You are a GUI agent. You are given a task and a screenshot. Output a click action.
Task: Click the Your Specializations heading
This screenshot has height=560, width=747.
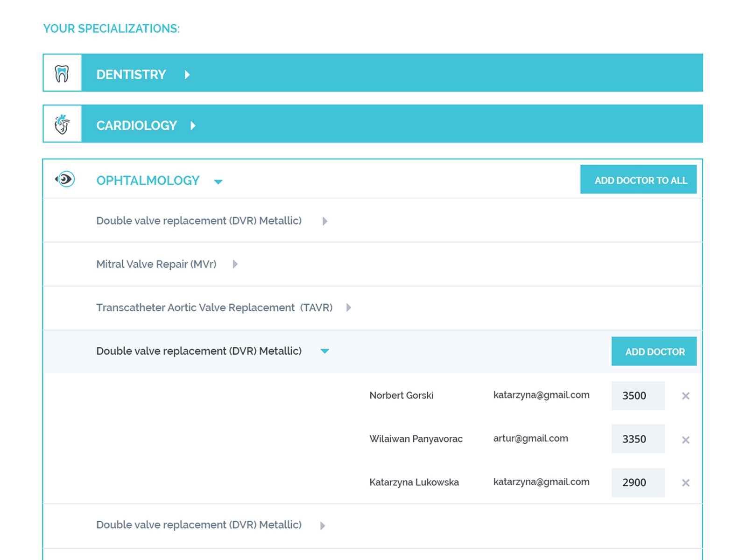112,28
